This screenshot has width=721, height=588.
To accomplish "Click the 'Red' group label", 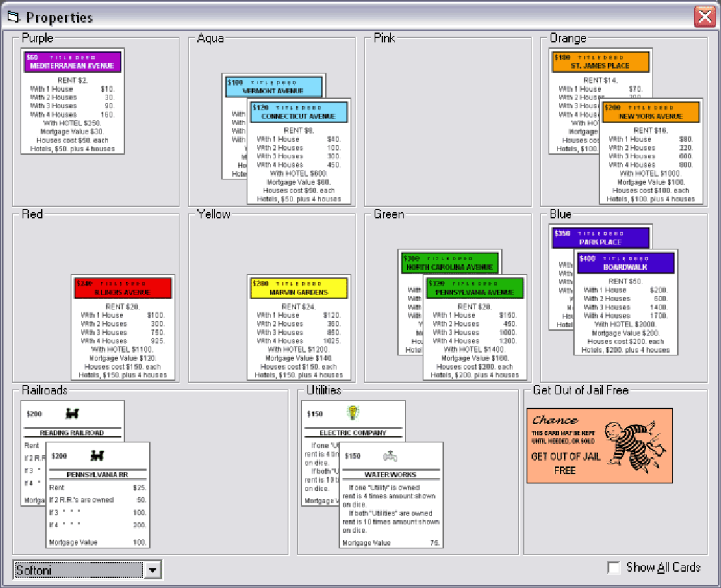I will (x=33, y=214).
